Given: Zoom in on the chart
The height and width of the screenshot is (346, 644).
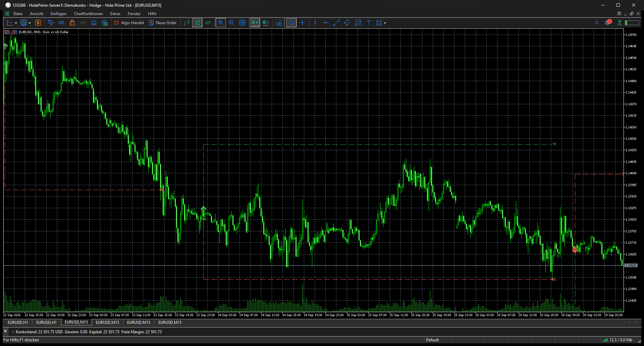Looking at the screenshot, I should click(x=221, y=23).
